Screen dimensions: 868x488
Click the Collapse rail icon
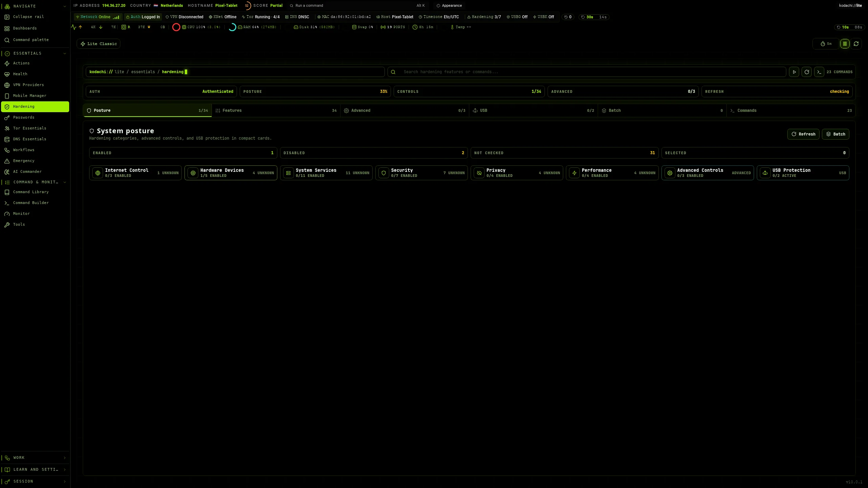click(7, 17)
